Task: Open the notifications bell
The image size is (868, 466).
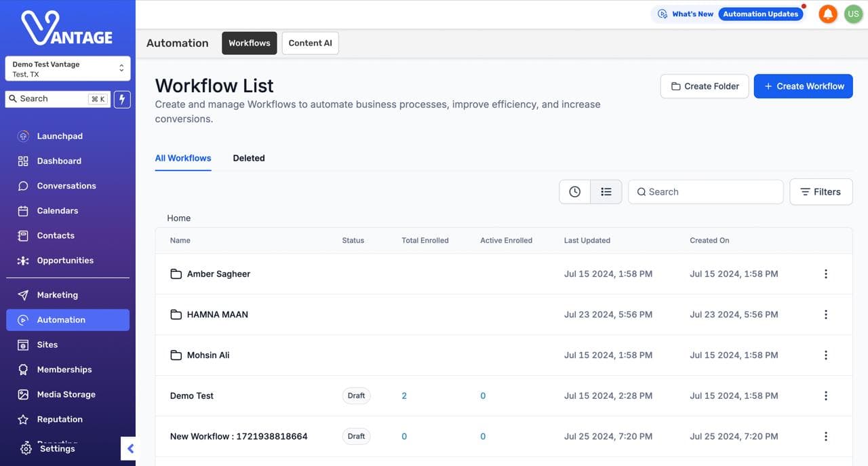Action: 828,14
